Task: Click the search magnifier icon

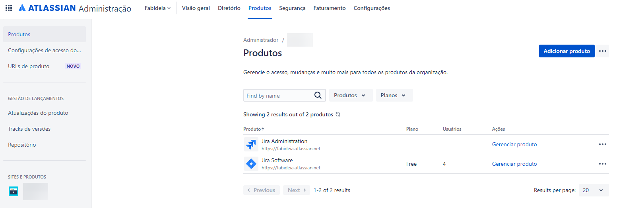Action: point(318,95)
